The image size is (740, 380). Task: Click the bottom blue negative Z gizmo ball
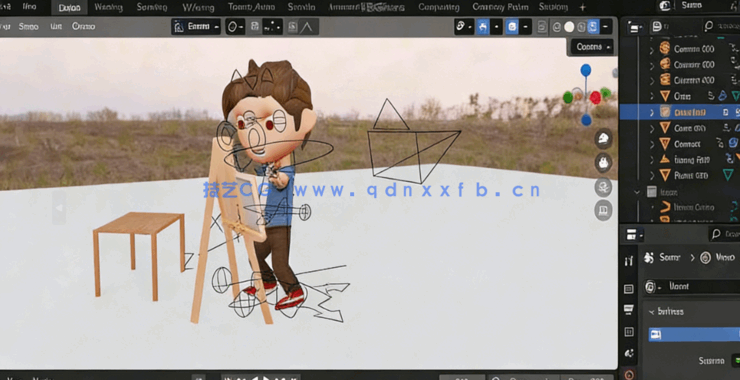(586, 120)
